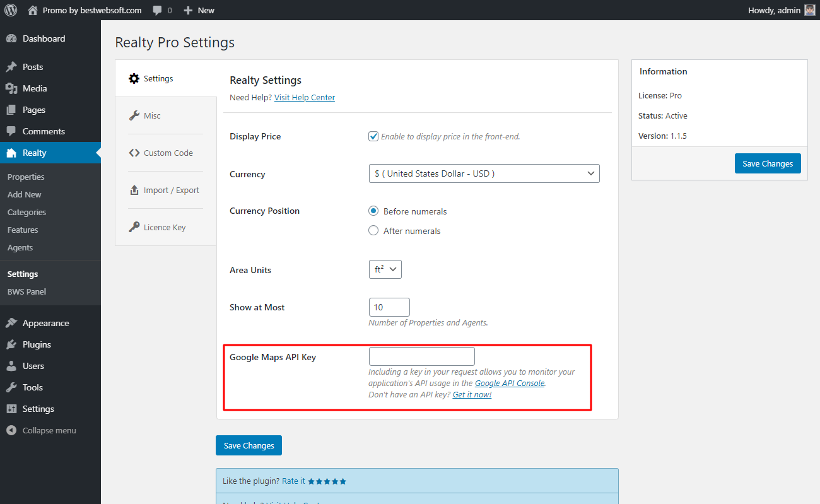This screenshot has width=820, height=504.
Task: Click the Dashboard gauge icon
Action: coord(11,38)
